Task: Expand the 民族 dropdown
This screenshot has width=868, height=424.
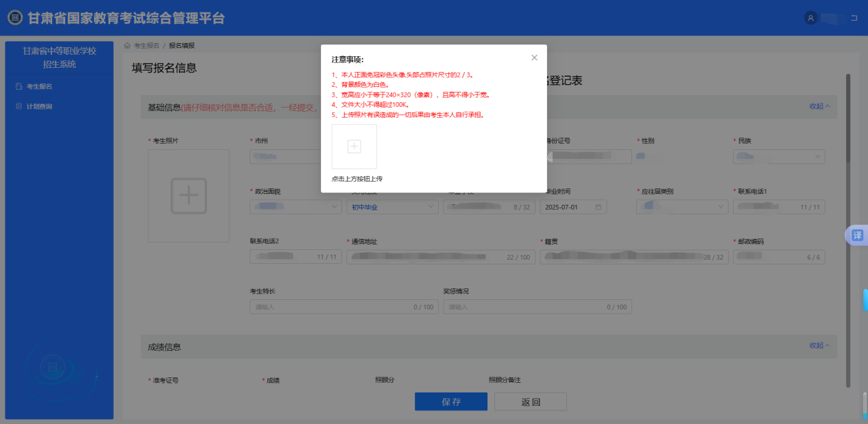Action: (x=778, y=157)
